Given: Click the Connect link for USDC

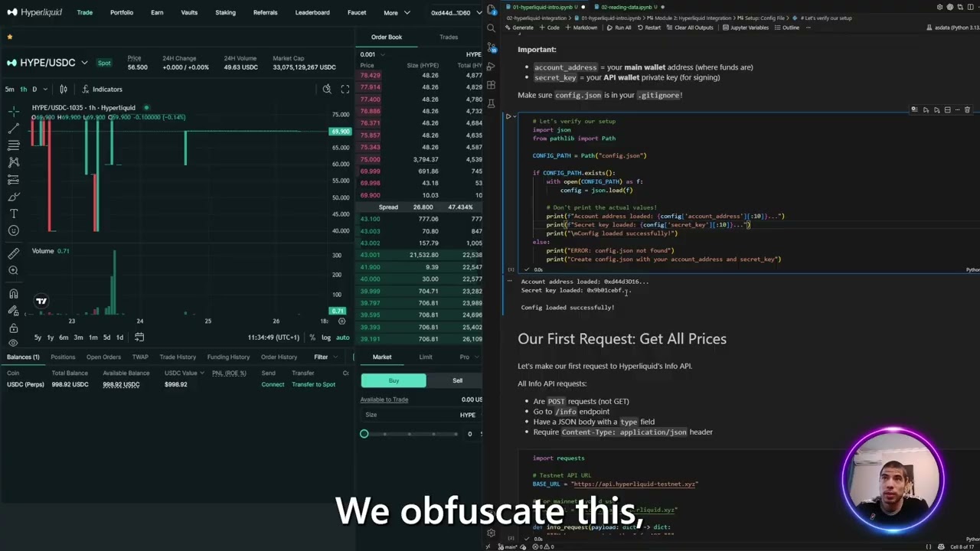Looking at the screenshot, I should click(x=273, y=384).
